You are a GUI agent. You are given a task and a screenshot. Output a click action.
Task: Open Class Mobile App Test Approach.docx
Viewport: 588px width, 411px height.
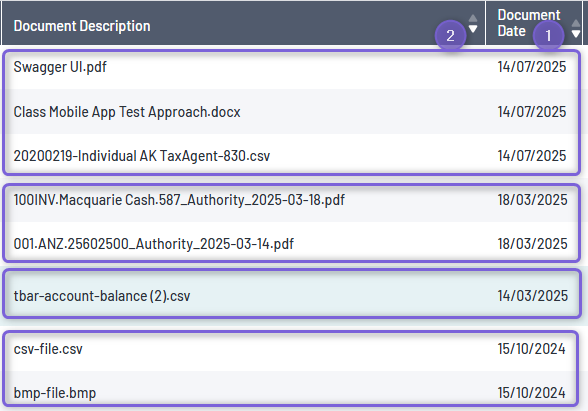click(127, 112)
